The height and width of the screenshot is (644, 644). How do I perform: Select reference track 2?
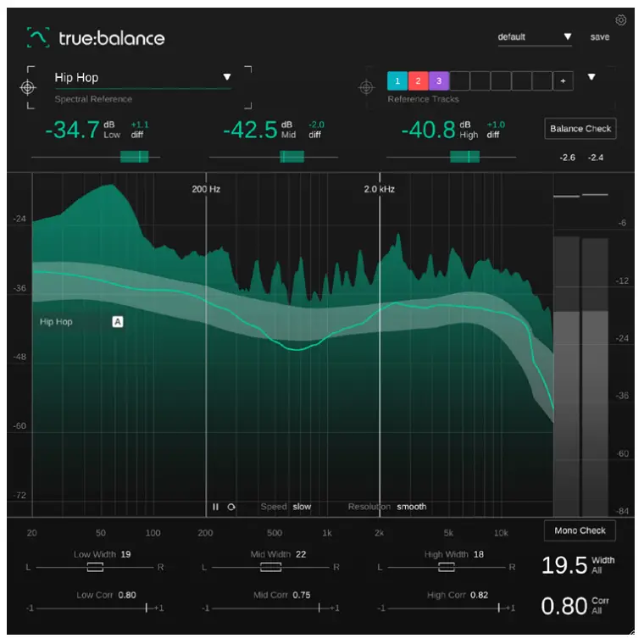(x=418, y=80)
